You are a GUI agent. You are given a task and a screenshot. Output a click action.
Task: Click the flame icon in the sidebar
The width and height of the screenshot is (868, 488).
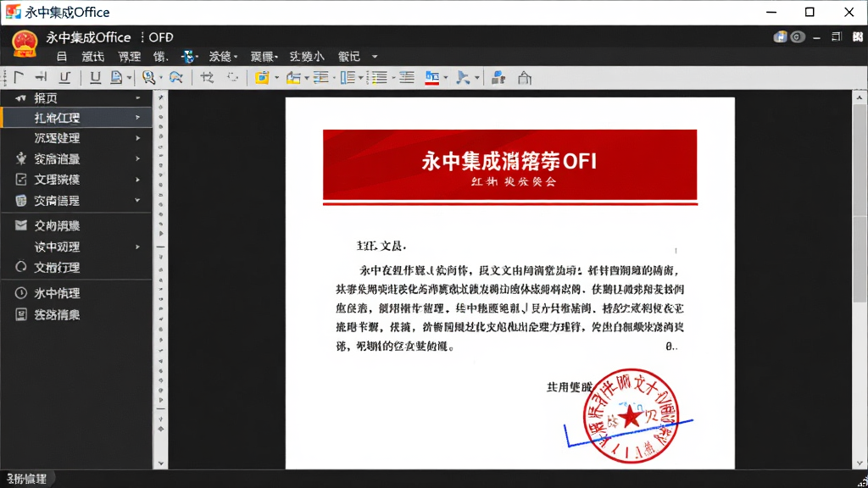click(x=21, y=158)
